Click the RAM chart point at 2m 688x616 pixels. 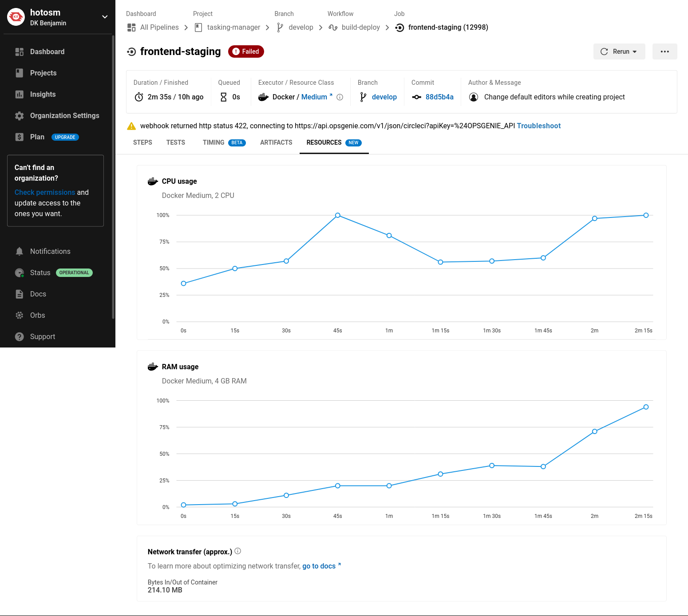point(595,431)
